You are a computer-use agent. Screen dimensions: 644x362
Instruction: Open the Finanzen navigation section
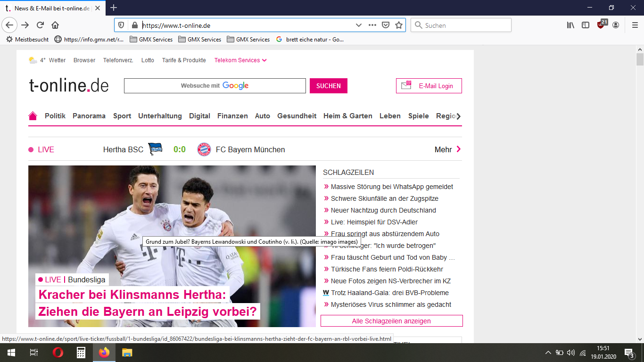coord(232,116)
